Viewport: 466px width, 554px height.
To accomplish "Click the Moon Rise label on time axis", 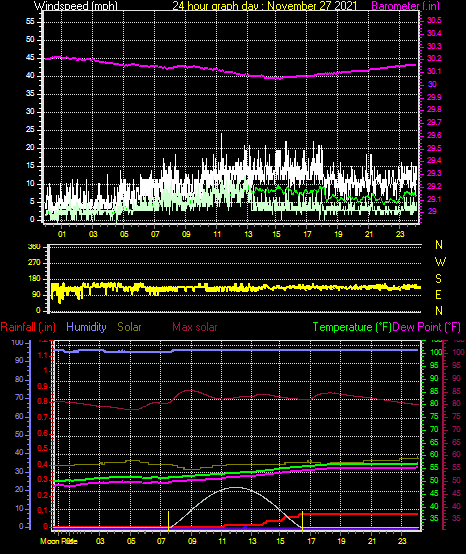I will tap(59, 541).
